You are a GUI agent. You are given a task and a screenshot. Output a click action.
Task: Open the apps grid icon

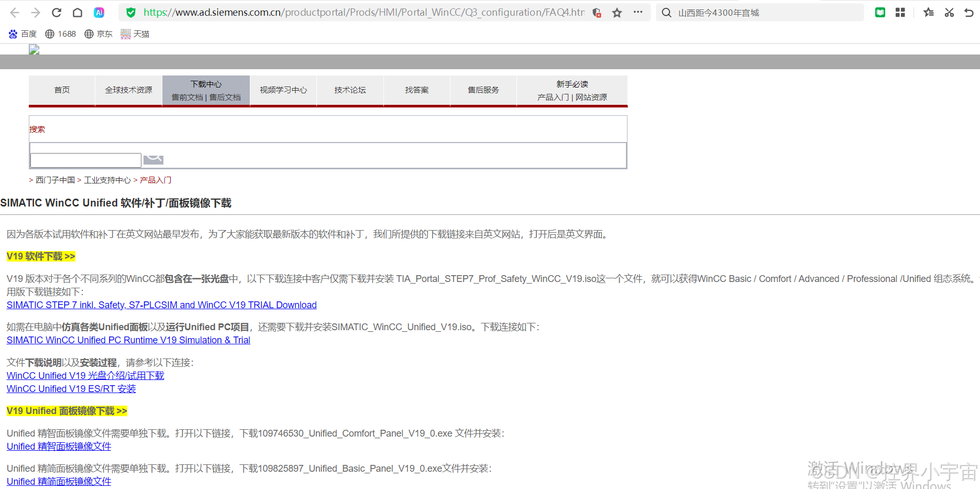click(x=900, y=13)
